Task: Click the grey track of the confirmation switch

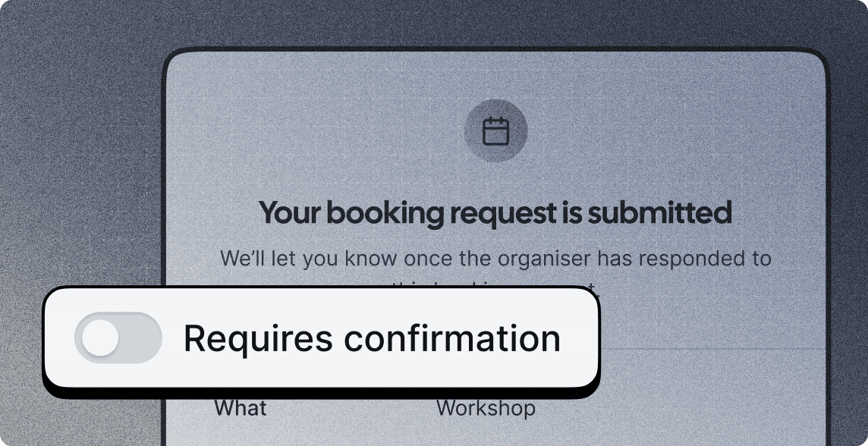Action: (x=140, y=338)
